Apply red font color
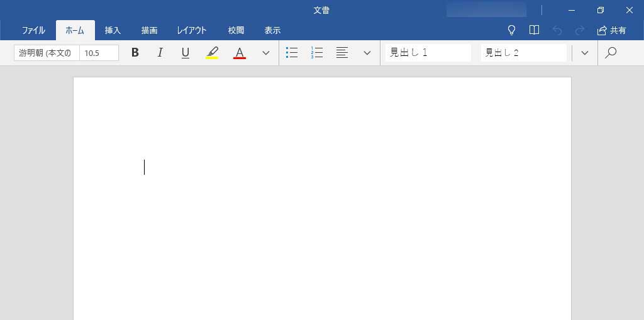Screen dimensions: 644x320 coord(239,53)
